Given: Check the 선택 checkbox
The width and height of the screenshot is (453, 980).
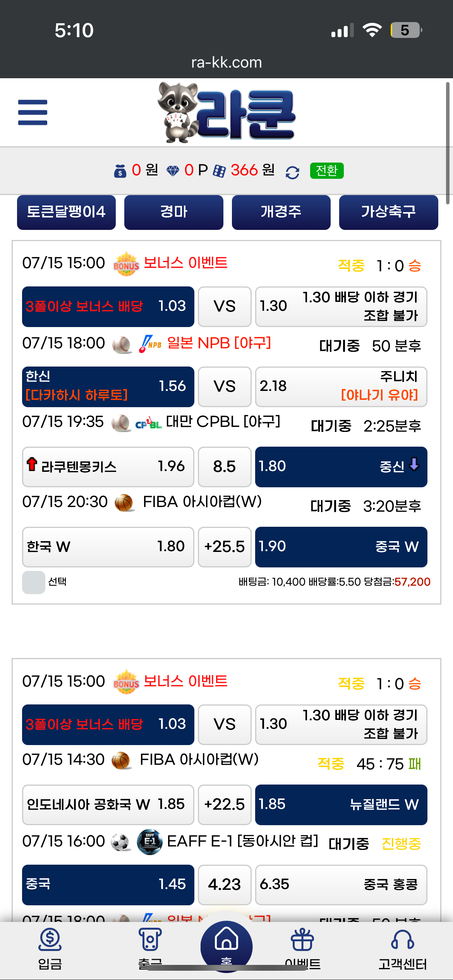Looking at the screenshot, I should 34,582.
